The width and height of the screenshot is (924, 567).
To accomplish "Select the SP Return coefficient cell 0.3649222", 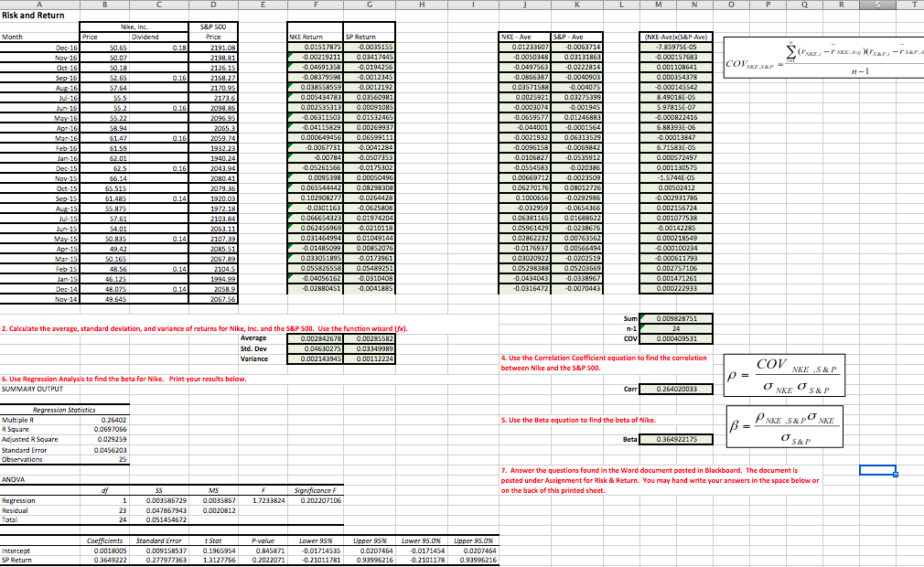I will [103, 559].
